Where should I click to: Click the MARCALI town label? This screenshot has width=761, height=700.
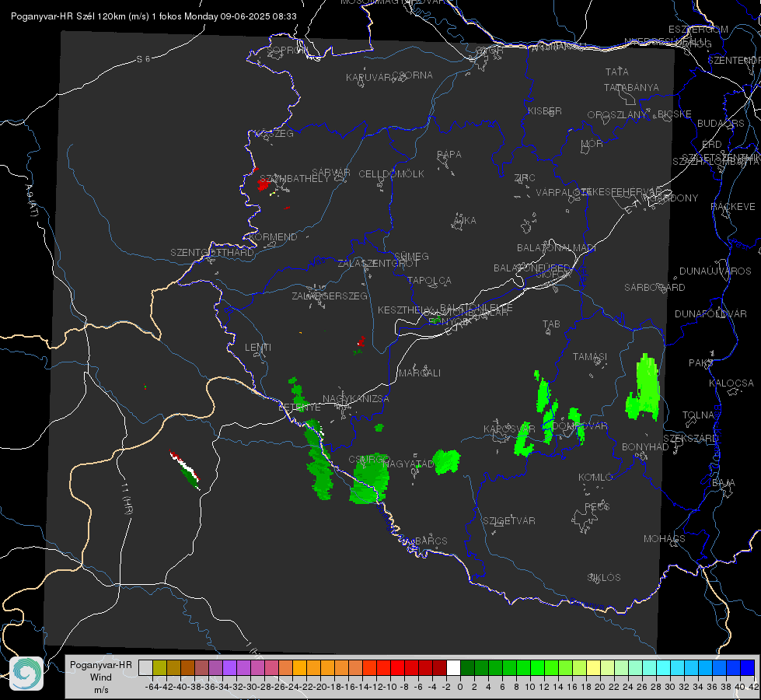click(420, 373)
